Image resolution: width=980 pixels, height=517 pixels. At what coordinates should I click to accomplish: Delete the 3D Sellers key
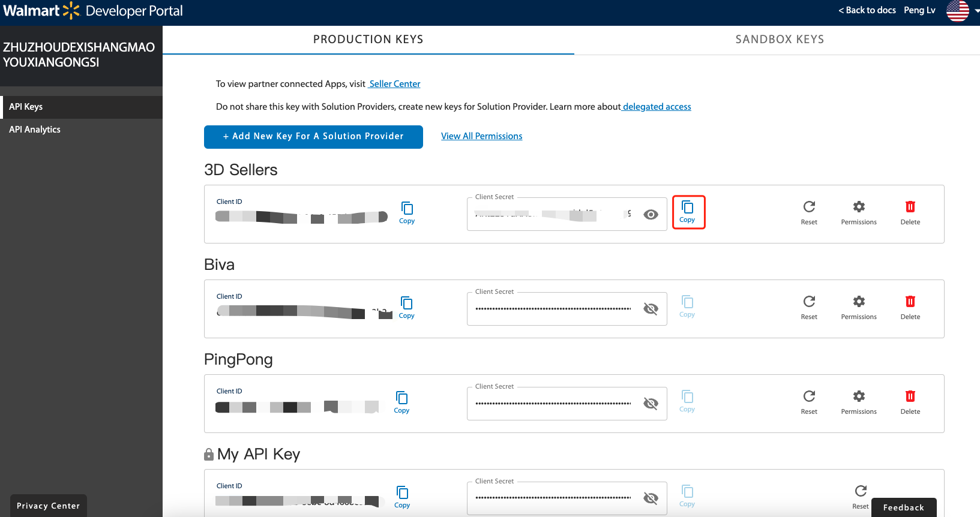click(x=910, y=213)
